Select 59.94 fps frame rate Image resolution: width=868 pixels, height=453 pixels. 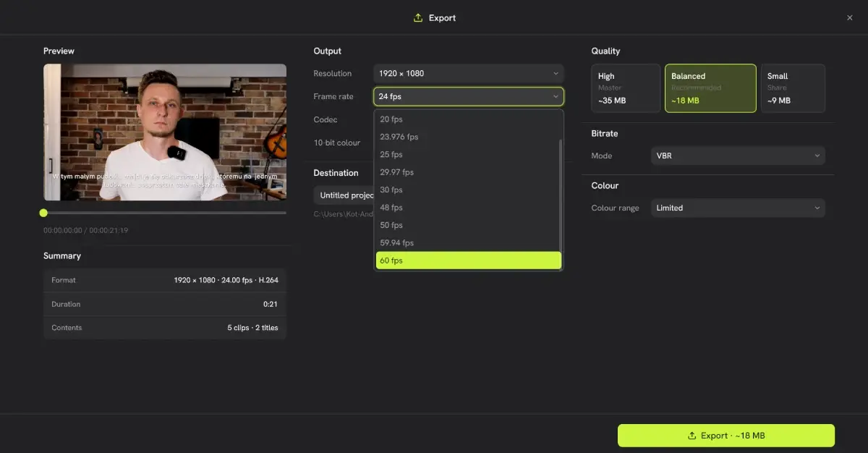click(x=467, y=242)
